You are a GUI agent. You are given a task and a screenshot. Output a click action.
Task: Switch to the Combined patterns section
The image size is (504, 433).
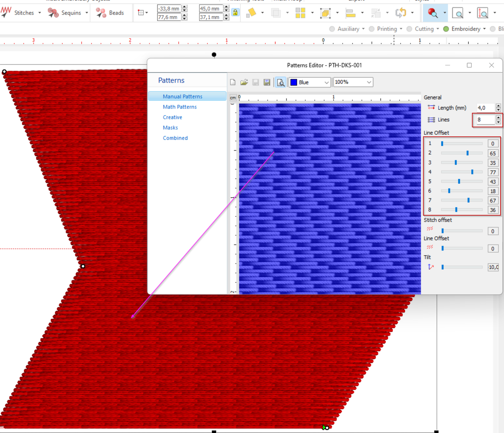pyautogui.click(x=175, y=138)
